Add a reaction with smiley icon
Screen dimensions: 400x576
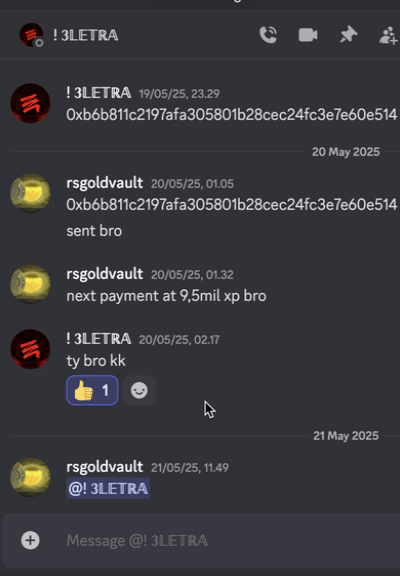click(139, 390)
